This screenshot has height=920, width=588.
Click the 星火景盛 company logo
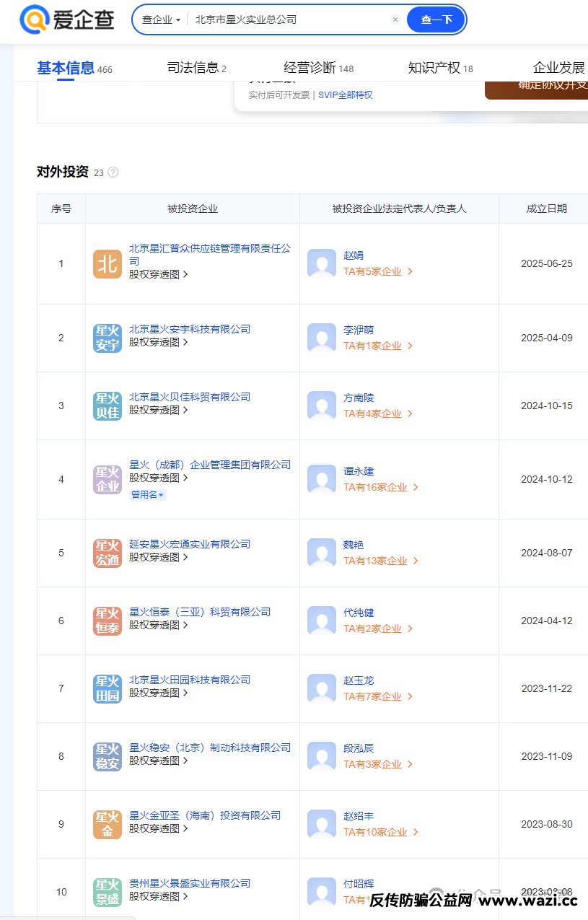pyautogui.click(x=107, y=892)
